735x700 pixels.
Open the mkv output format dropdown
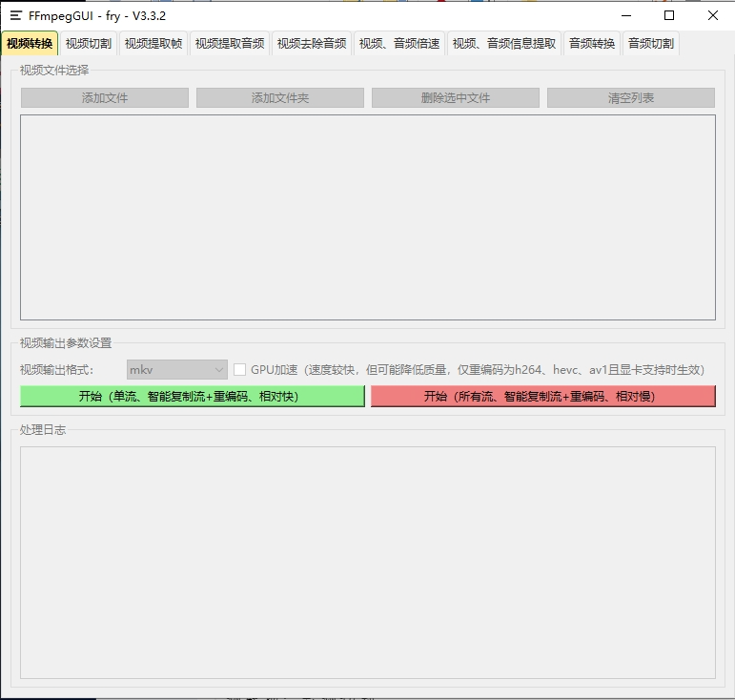177,370
